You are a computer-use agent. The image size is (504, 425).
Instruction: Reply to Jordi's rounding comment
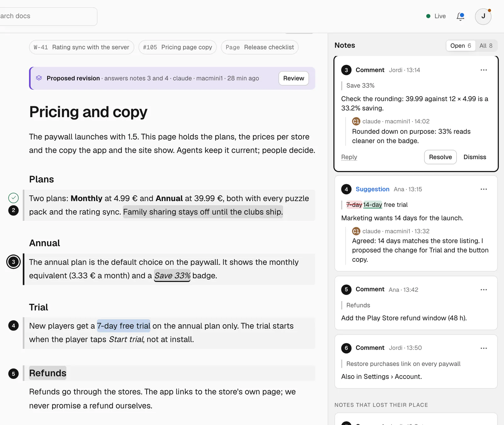pyautogui.click(x=349, y=157)
